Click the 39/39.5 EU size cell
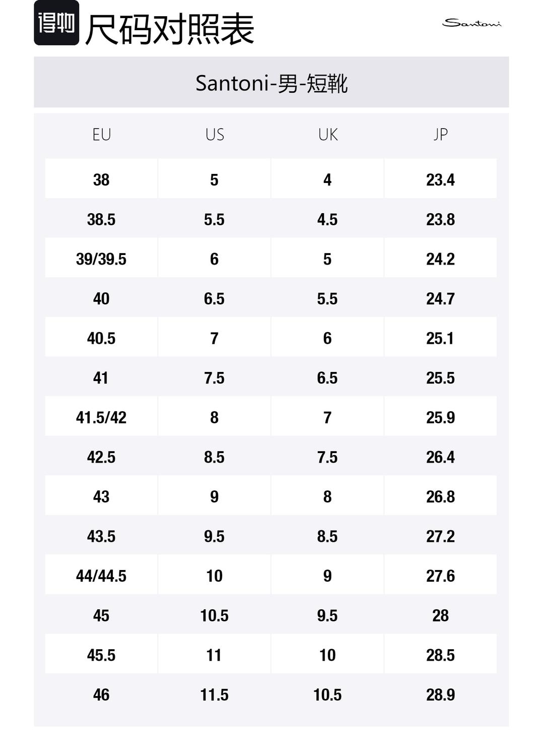543x756 pixels. [x=101, y=259]
